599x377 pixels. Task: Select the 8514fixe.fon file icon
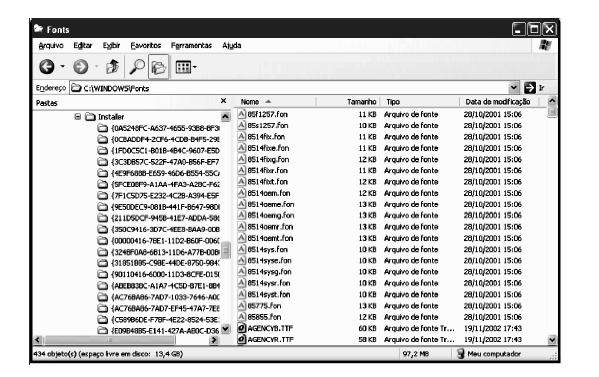tap(241, 147)
